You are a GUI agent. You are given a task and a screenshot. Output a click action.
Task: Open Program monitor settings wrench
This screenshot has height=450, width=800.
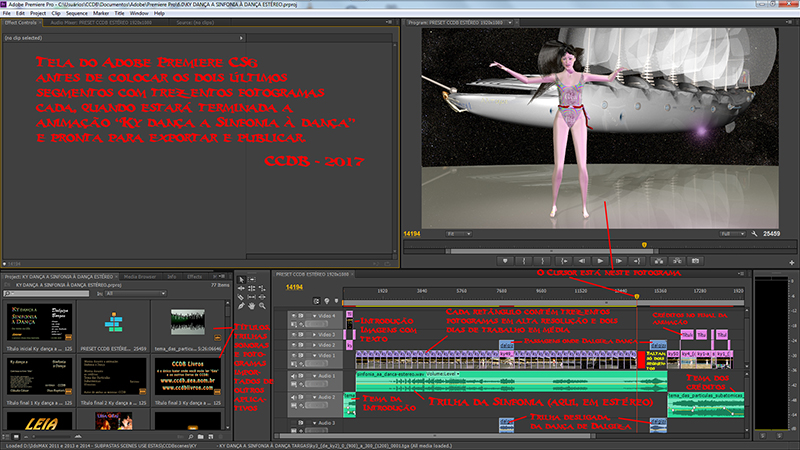[755, 234]
